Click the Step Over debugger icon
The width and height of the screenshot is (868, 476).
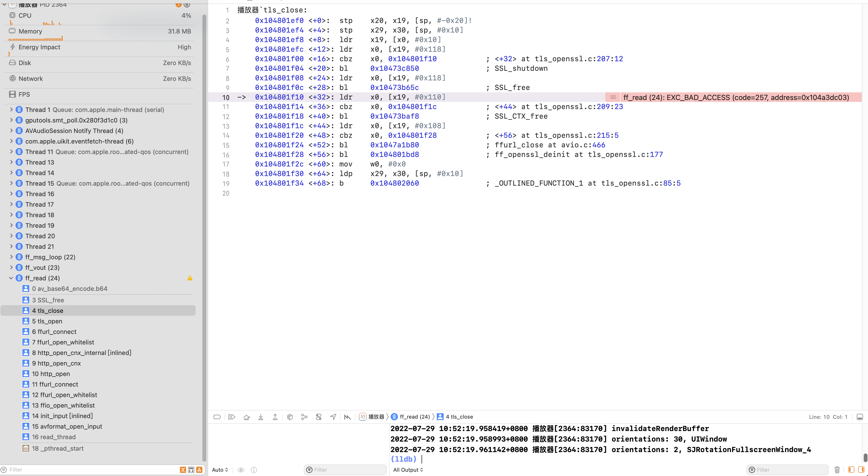[x=246, y=417]
